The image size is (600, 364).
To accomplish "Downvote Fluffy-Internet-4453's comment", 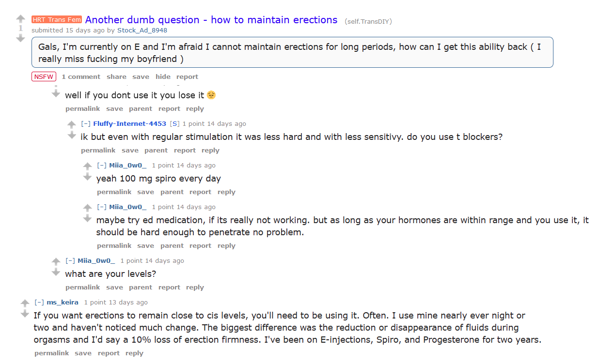I will (x=72, y=135).
